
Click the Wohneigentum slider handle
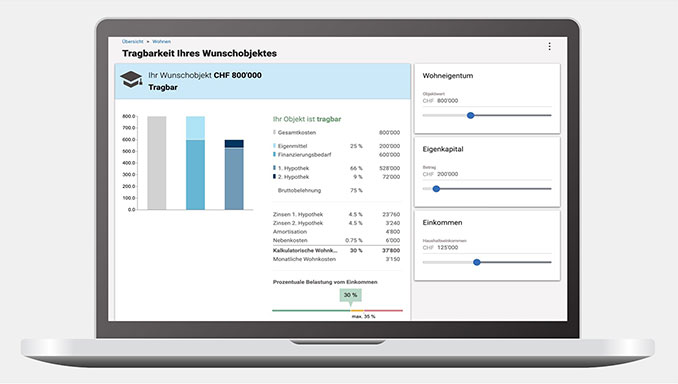(470, 115)
